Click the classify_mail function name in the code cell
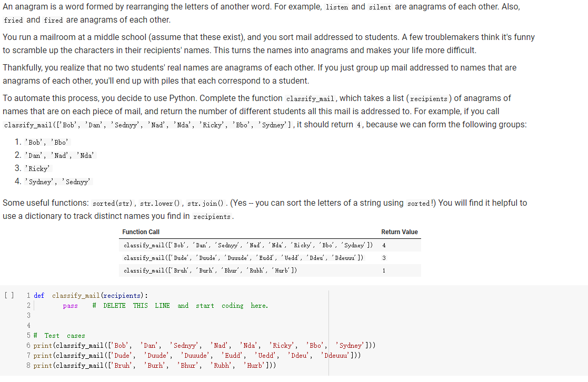The image size is (588, 382). click(77, 295)
